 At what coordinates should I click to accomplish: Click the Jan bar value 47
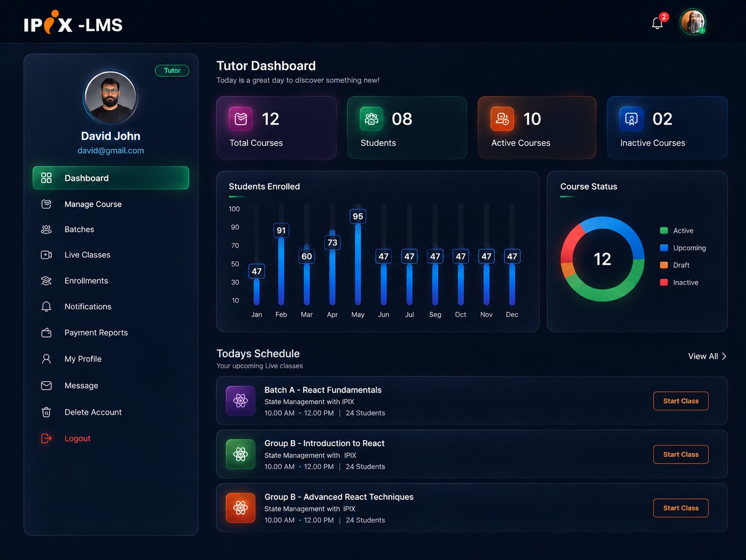(x=256, y=271)
